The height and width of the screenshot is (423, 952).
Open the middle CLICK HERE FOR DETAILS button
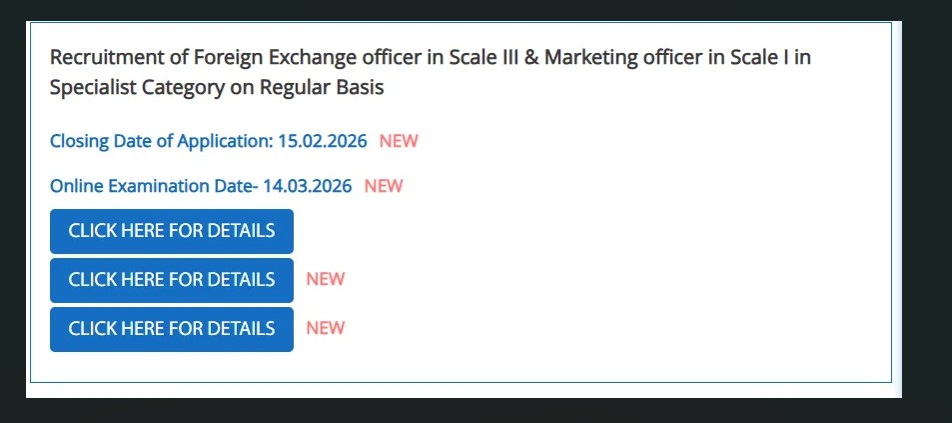click(x=171, y=280)
